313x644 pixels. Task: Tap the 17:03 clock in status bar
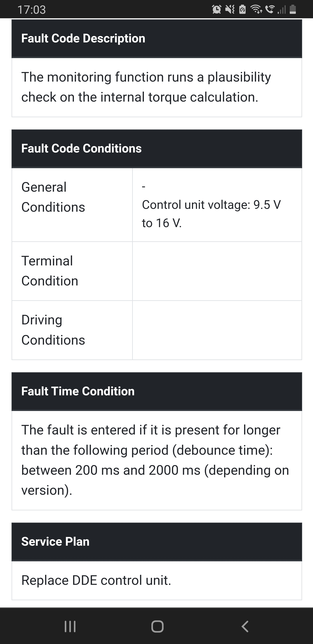pyautogui.click(x=32, y=10)
